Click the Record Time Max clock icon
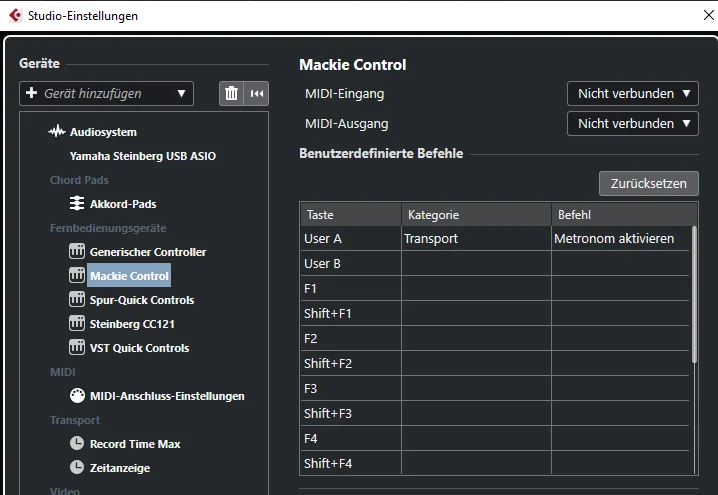This screenshot has height=495, width=718. click(77, 443)
